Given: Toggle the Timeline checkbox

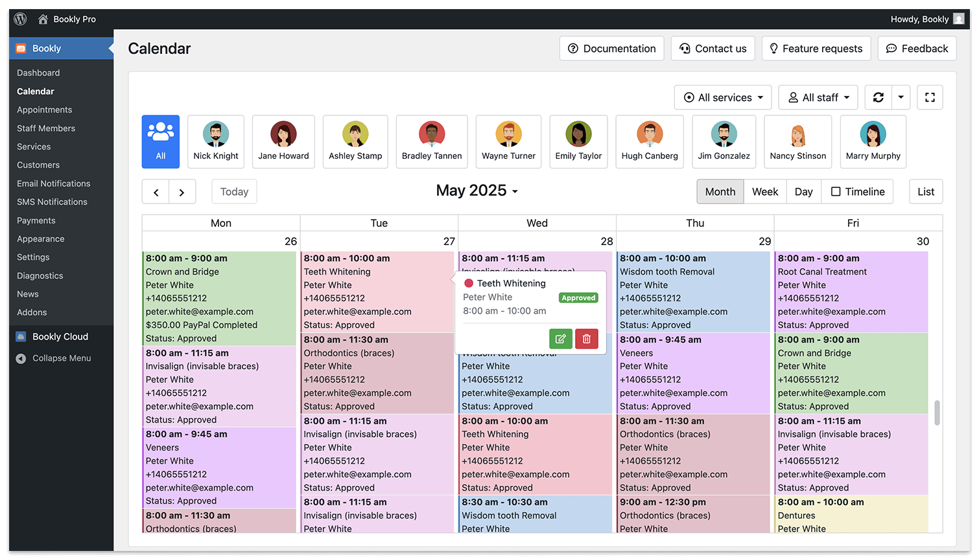Looking at the screenshot, I should [x=836, y=192].
